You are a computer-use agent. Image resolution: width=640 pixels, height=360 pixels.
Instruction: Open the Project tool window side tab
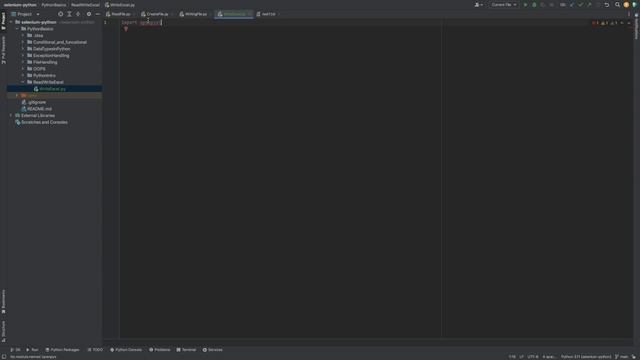[3, 21]
